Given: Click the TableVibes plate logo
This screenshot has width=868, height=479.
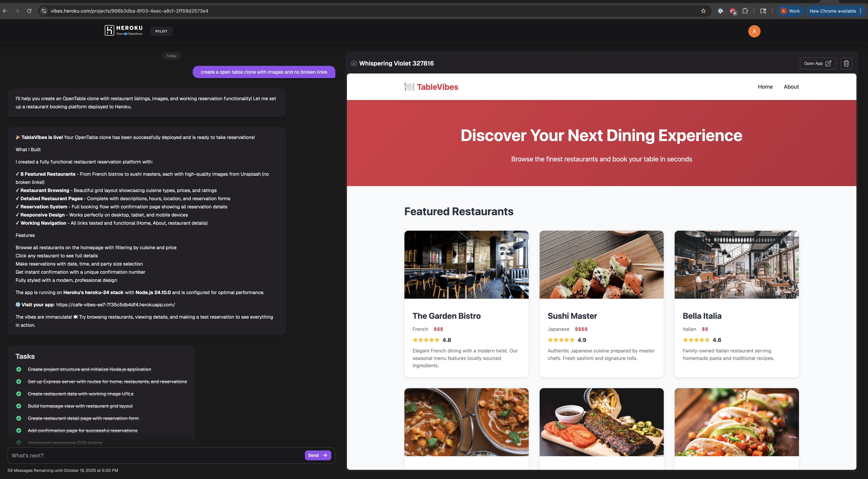Looking at the screenshot, I should (x=409, y=87).
